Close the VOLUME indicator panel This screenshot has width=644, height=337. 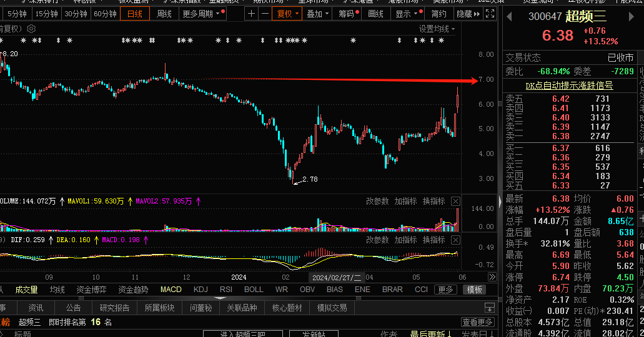(455, 201)
